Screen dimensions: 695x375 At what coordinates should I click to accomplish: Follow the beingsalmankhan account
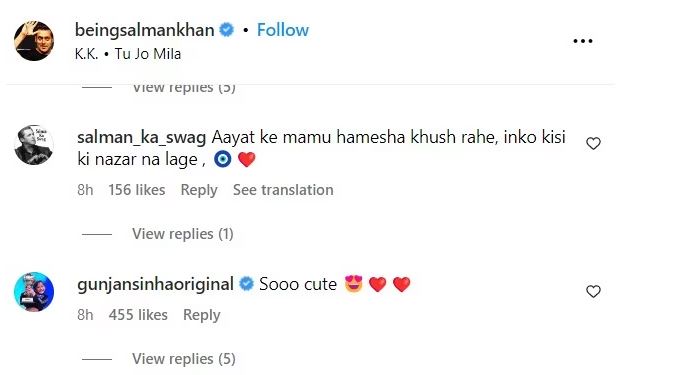(283, 30)
